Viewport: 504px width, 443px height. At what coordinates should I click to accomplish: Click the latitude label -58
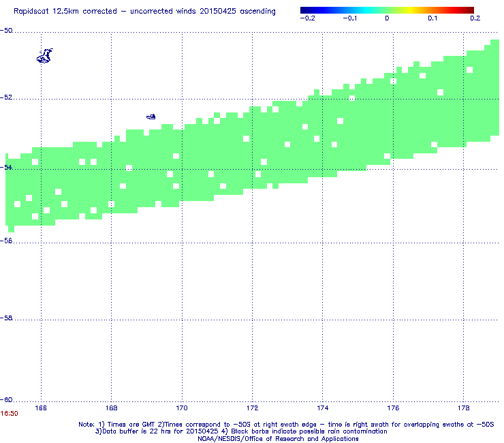(6, 318)
